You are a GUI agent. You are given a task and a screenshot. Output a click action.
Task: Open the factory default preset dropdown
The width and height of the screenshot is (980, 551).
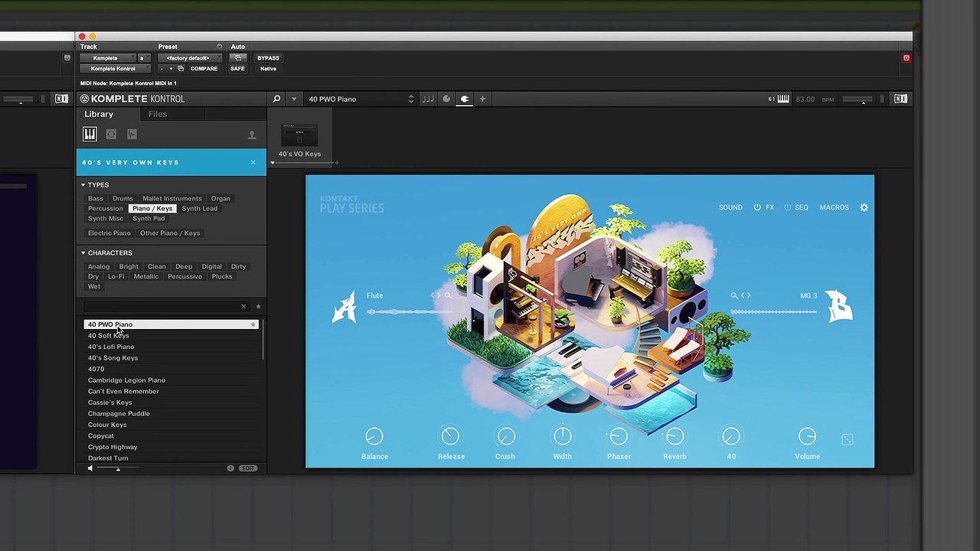click(188, 58)
